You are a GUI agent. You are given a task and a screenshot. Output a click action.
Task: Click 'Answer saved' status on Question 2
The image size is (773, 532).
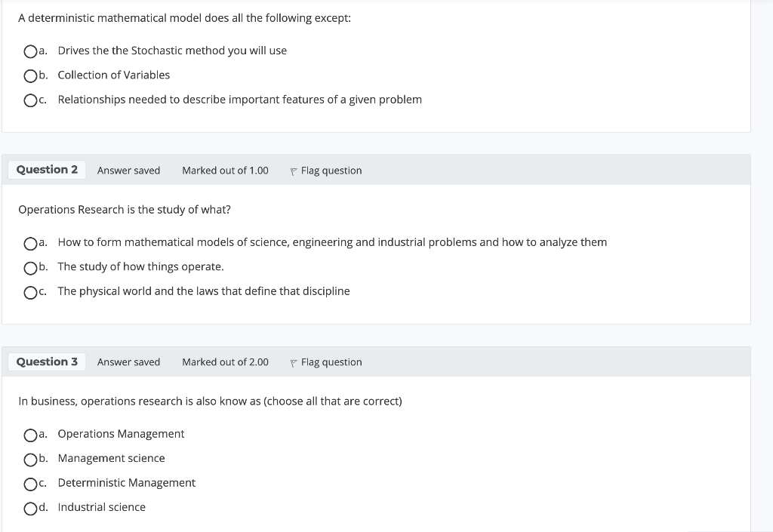(x=128, y=171)
